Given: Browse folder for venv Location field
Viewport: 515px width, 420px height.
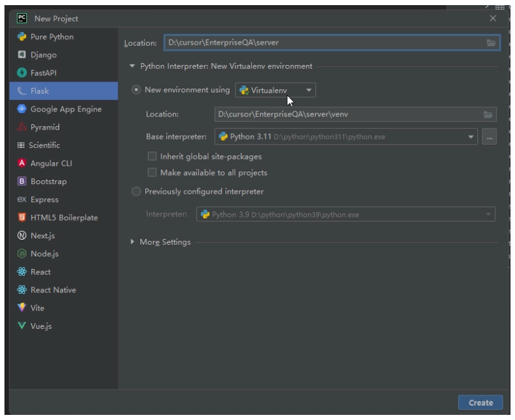Looking at the screenshot, I should click(488, 114).
